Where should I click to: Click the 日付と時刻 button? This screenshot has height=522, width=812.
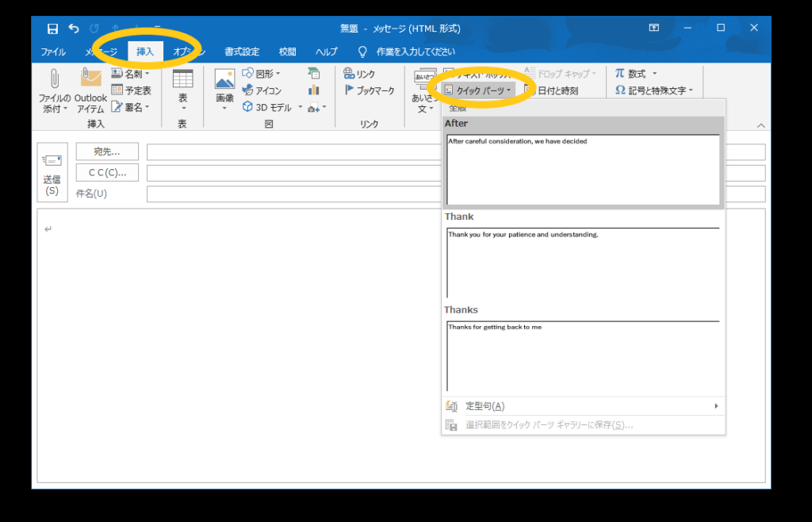tap(552, 90)
